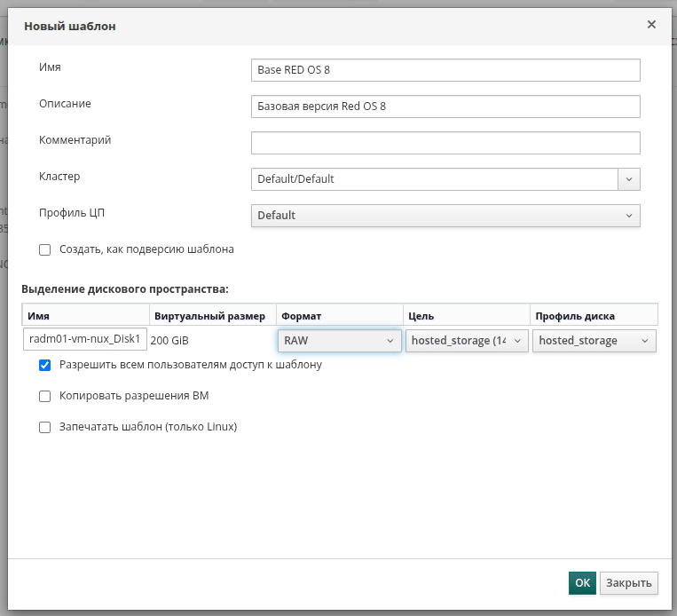Enable 'Запечатать шаблон (только Linux)' option
This screenshot has height=616, width=677.
pos(45,427)
